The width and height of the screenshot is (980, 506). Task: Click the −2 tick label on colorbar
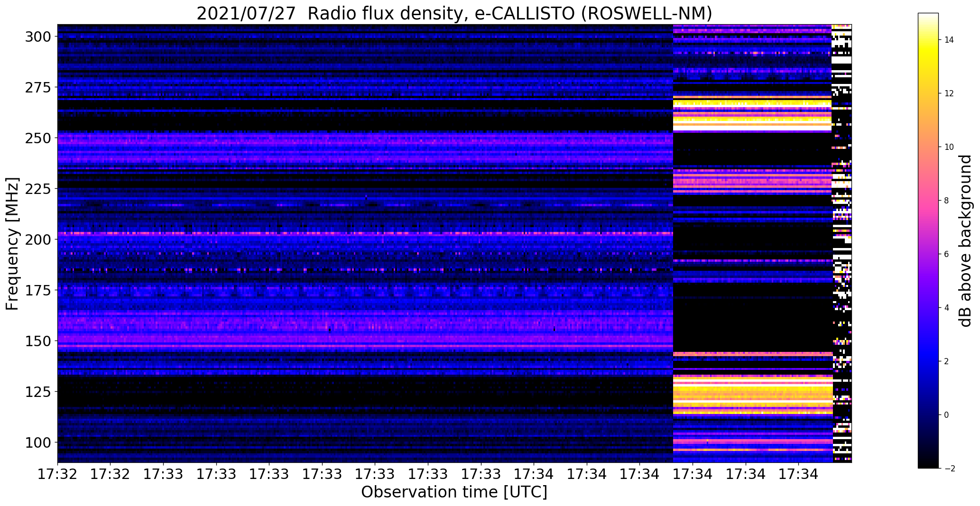949,469
